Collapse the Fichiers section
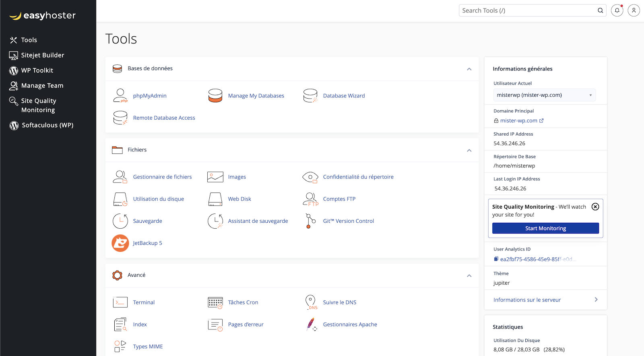The height and width of the screenshot is (356, 644). click(469, 151)
